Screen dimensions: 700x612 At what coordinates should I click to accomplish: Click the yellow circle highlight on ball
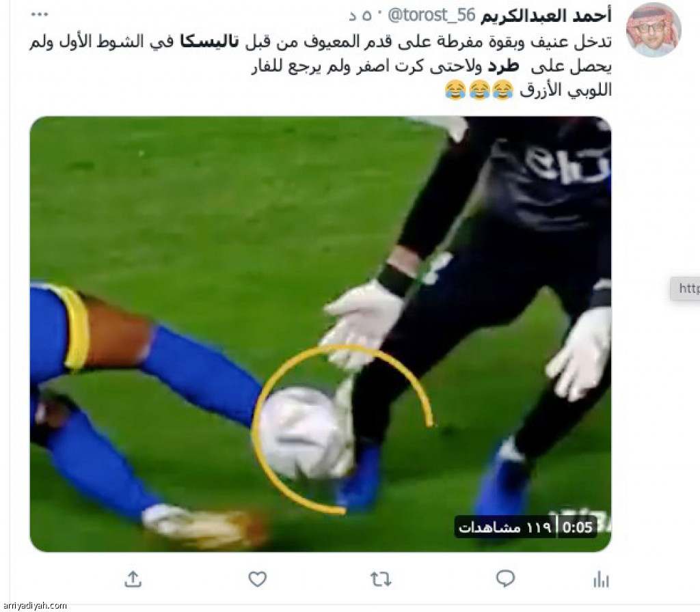(x=342, y=429)
